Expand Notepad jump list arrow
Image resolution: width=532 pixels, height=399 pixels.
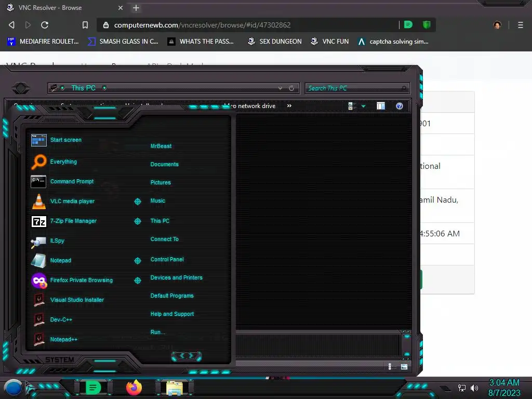pos(137,261)
